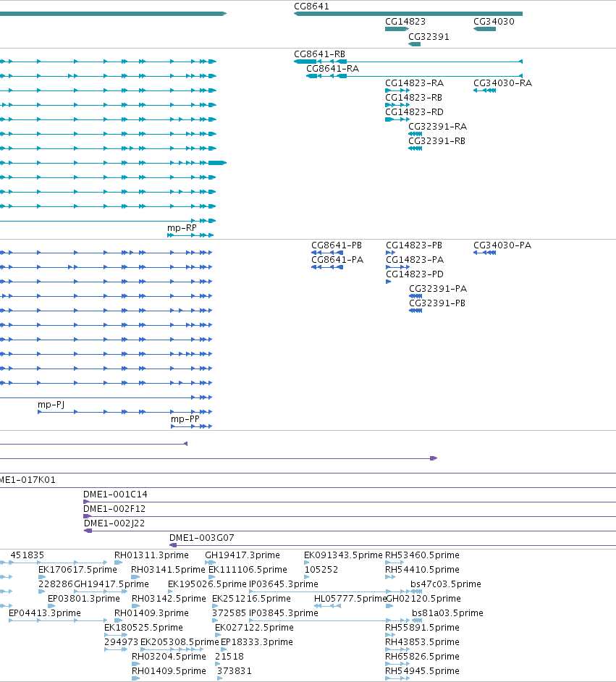Select EST label EK170617.5prime
Image resolution: width=616 pixels, height=682 pixels.
click(x=77, y=570)
